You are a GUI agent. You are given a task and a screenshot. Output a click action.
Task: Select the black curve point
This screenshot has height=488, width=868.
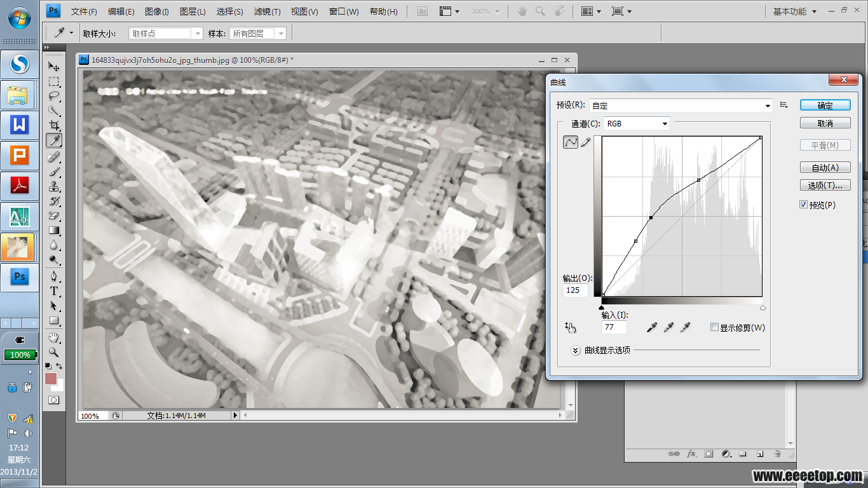(651, 218)
